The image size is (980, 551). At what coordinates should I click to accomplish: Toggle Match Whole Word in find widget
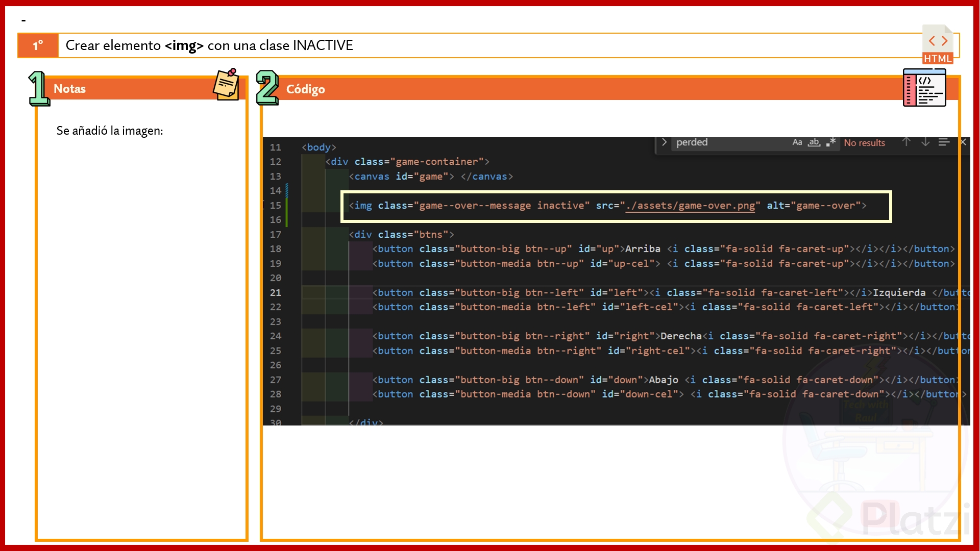(x=814, y=142)
